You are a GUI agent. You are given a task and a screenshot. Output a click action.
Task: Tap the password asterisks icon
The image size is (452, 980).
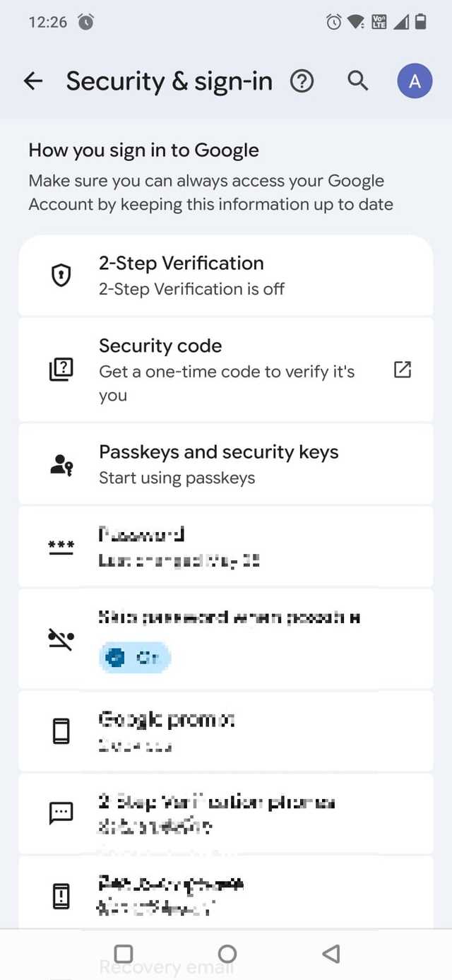coord(61,546)
